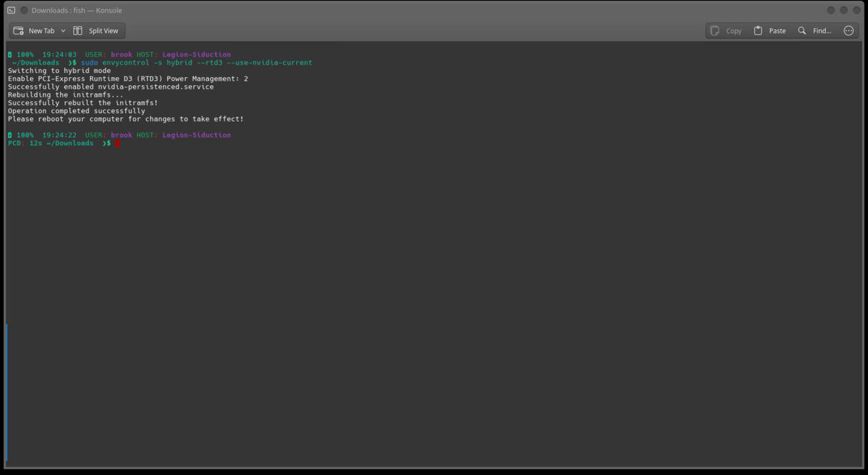Viewport: 868px width, 475px height.
Task: Minimize the Konsole window
Action: (831, 10)
